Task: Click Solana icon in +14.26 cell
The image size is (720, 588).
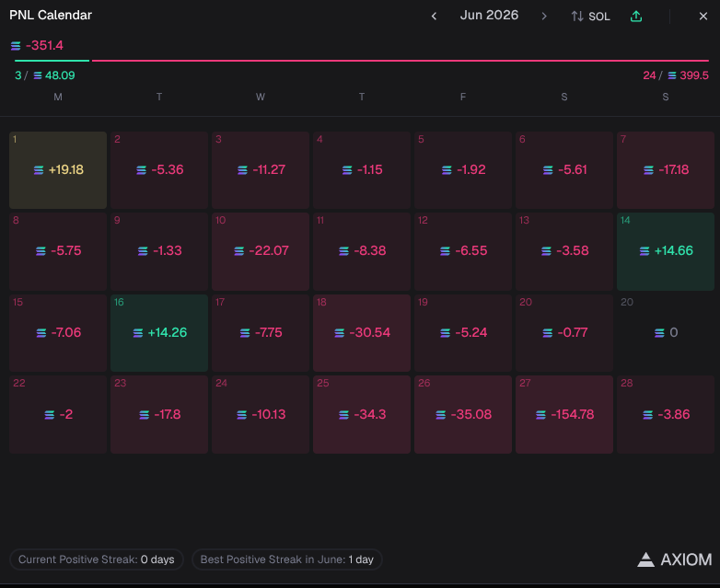Action: (138, 333)
